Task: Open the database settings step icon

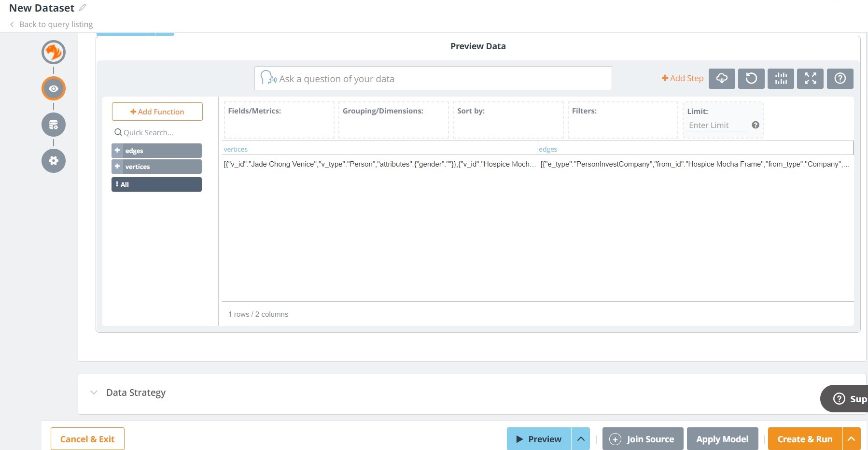Action: [x=54, y=125]
